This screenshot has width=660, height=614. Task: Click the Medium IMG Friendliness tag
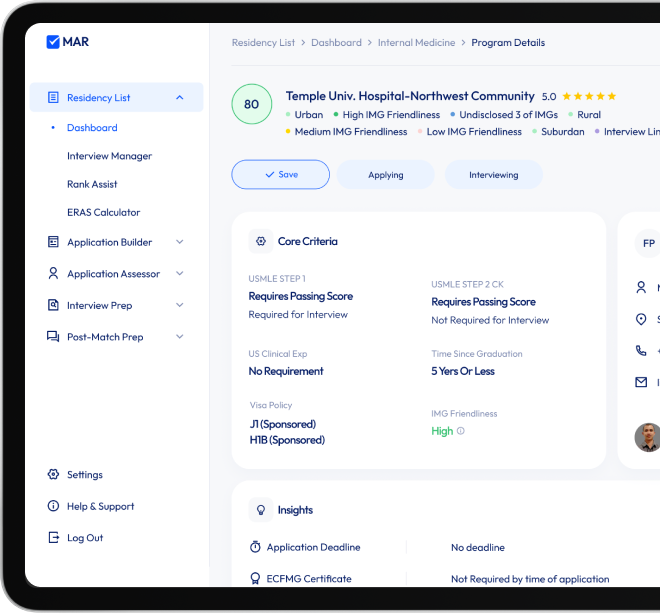351,132
